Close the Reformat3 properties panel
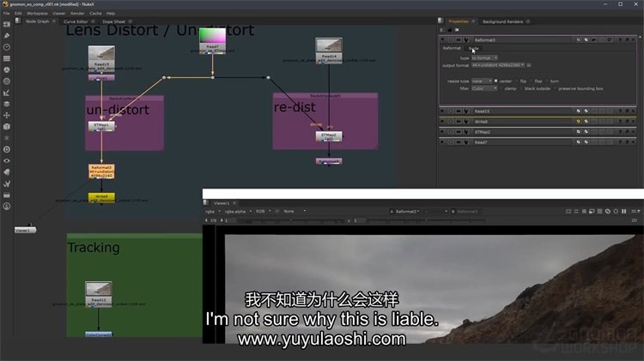 [634, 39]
